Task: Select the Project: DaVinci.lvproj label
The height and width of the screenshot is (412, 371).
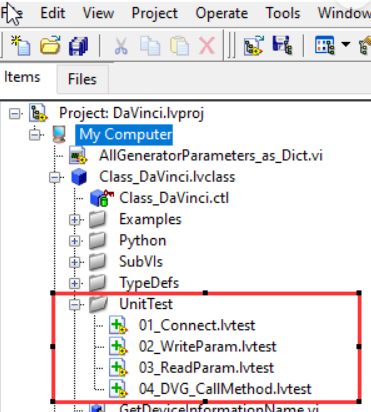Action: coord(131,113)
